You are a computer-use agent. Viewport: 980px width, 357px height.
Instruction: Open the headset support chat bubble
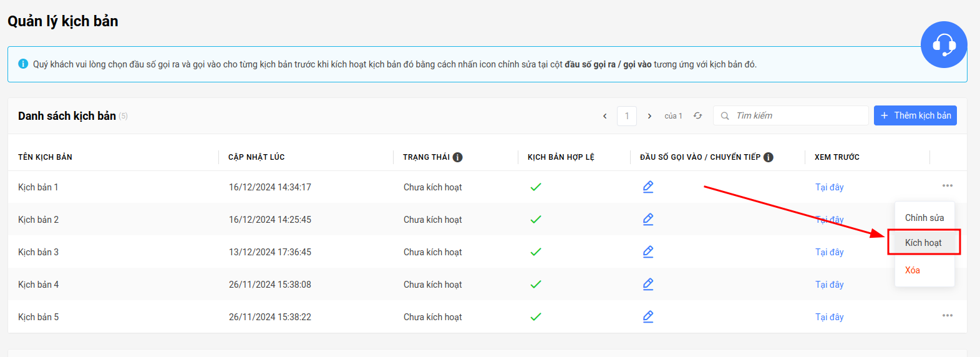pyautogui.click(x=944, y=45)
